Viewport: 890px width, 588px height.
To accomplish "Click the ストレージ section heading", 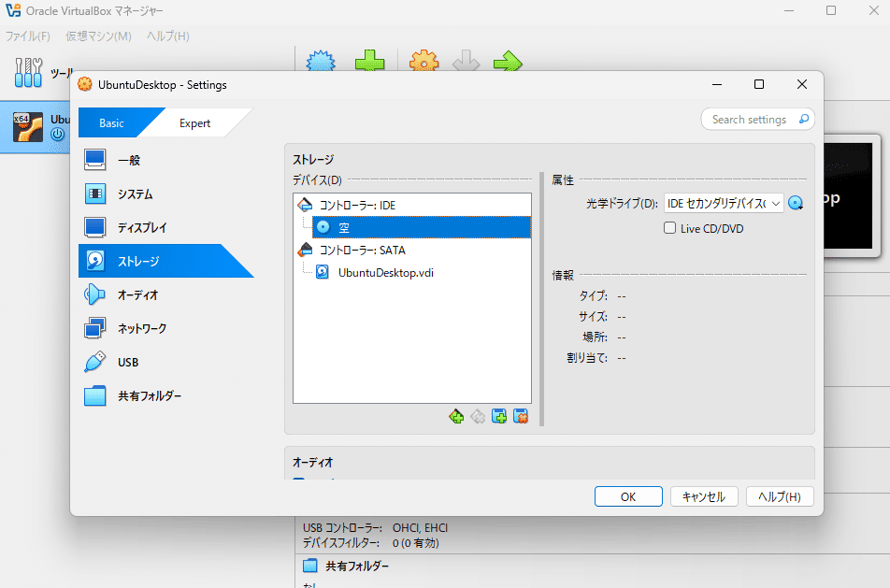I will tap(313, 160).
